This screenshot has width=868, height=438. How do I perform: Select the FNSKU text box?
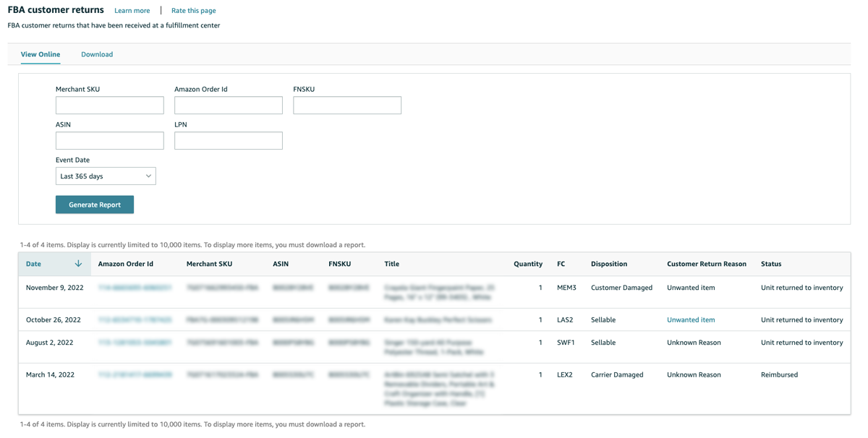tap(347, 106)
